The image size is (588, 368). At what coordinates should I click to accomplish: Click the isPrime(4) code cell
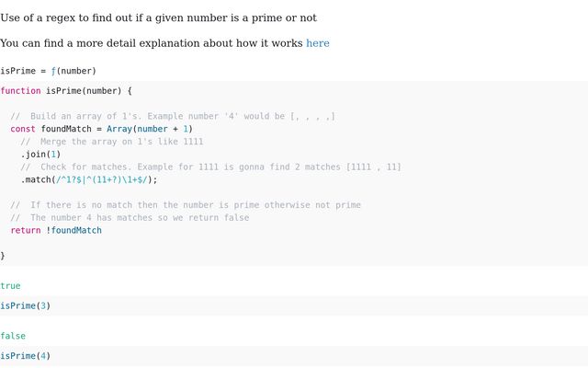pyautogui.click(x=25, y=355)
